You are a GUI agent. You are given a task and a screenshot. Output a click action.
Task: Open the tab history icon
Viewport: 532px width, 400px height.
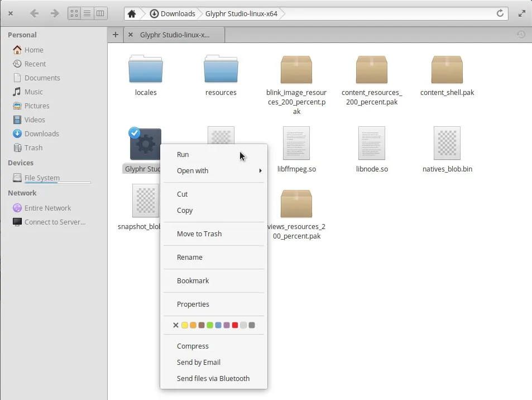click(x=521, y=35)
